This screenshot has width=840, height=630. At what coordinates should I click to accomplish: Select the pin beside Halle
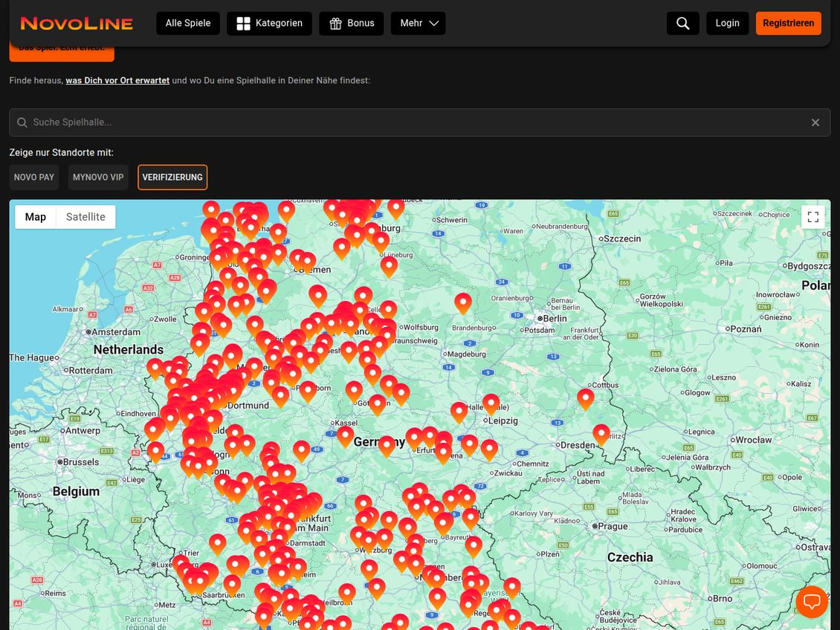459,412
